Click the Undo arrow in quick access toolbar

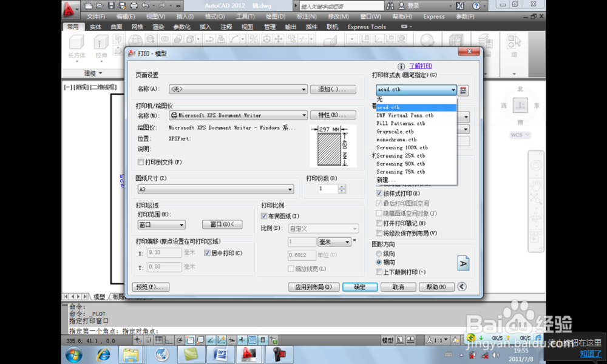[145, 5]
